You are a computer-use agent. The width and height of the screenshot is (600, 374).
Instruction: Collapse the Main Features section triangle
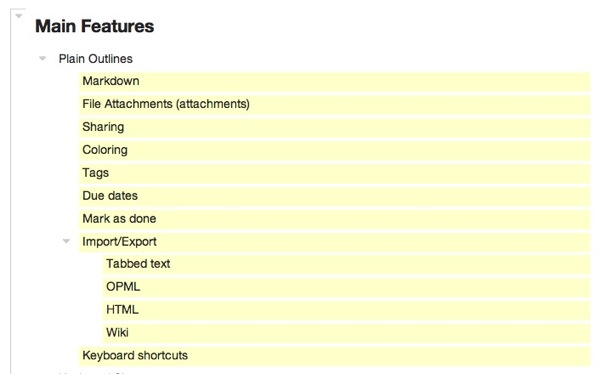coord(18,16)
